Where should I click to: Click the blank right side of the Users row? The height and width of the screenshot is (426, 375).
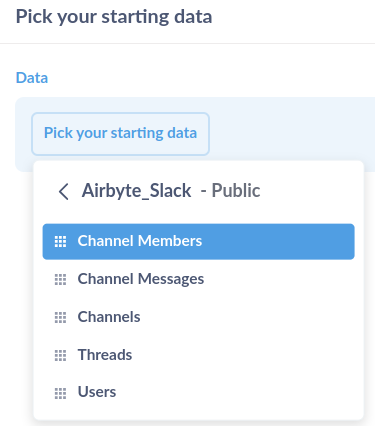(233, 393)
